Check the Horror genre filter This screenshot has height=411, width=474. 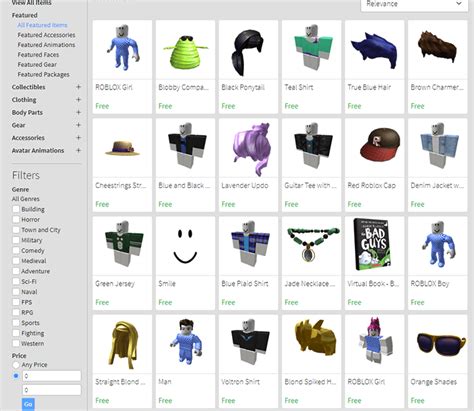coord(16,219)
